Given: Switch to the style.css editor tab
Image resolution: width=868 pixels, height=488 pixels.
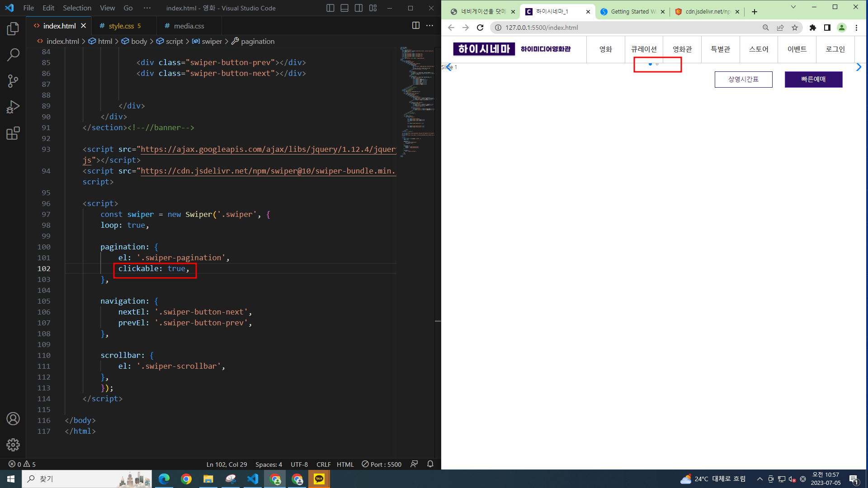Looking at the screenshot, I should (x=121, y=26).
